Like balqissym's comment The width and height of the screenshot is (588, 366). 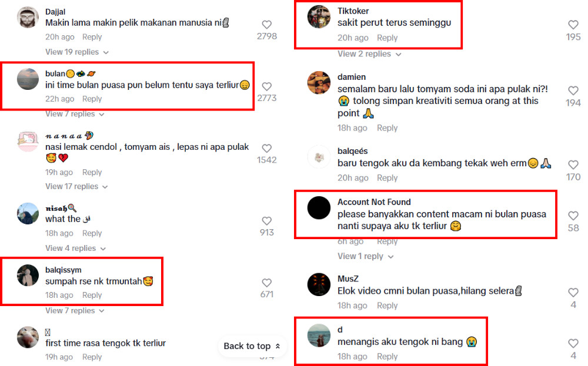(x=266, y=283)
